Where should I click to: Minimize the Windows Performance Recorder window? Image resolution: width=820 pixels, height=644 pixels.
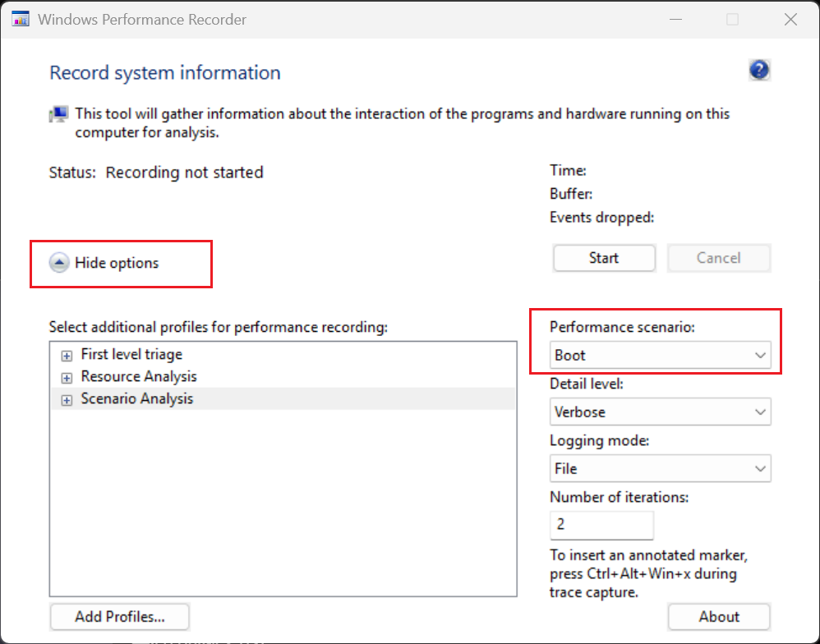pos(675,20)
